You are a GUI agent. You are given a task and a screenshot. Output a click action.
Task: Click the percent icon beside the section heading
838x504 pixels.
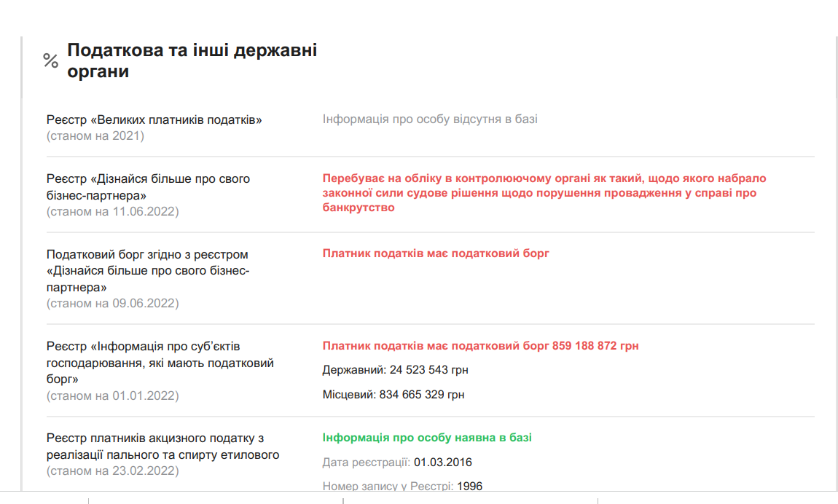(x=50, y=60)
